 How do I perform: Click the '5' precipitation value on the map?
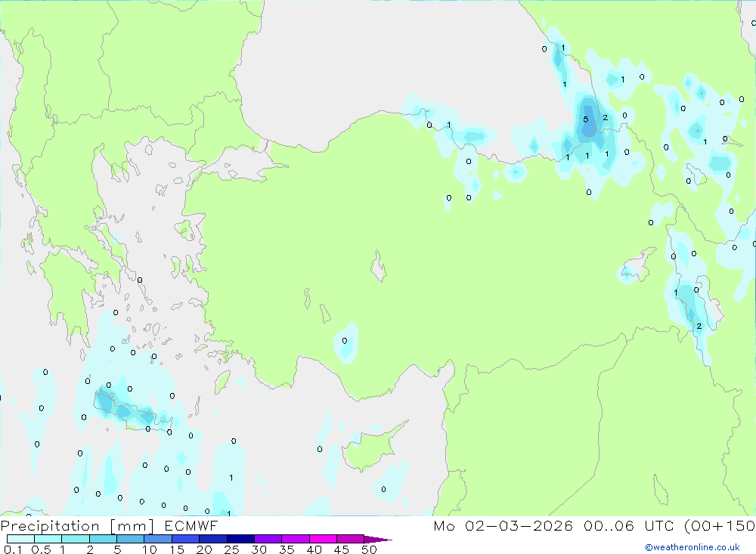pos(586,119)
